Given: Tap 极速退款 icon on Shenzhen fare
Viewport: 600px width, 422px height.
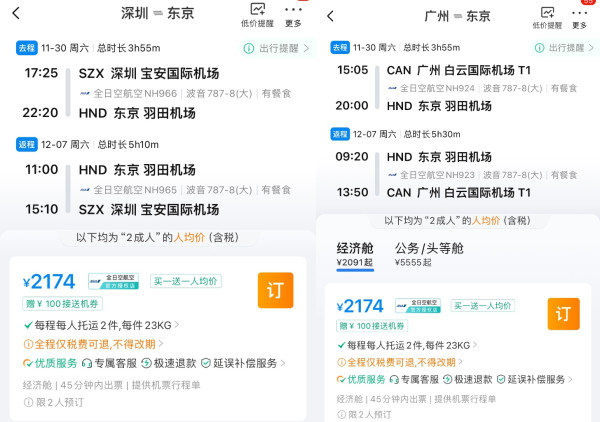Looking at the screenshot, I should pyautogui.click(x=146, y=363).
